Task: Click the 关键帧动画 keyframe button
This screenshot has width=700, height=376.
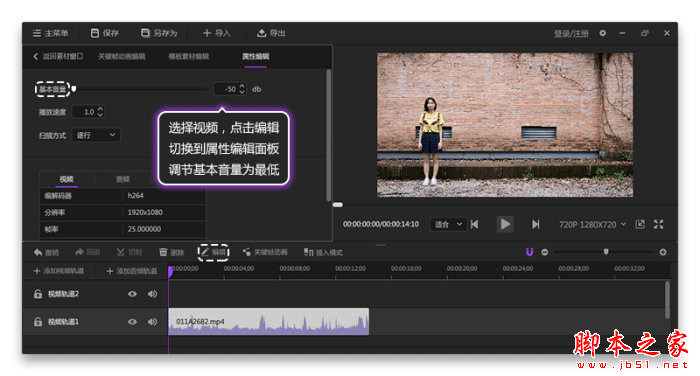Action: point(265,252)
